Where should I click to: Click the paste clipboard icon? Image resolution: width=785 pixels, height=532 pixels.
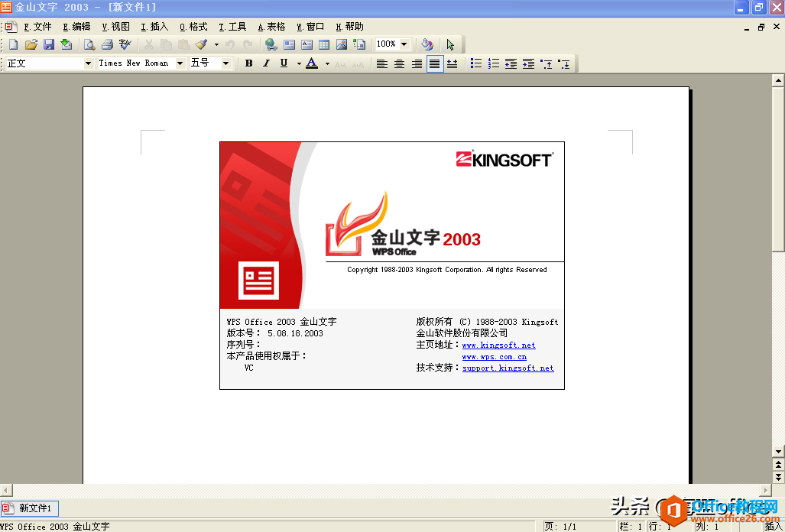pos(183,44)
